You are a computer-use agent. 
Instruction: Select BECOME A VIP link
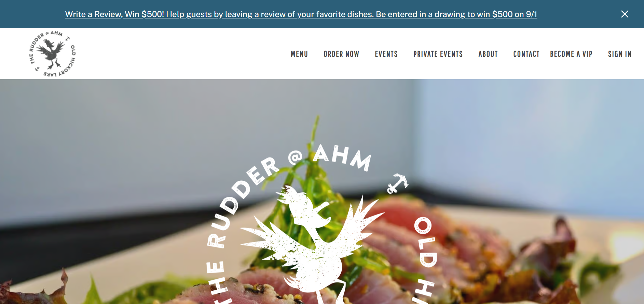[x=571, y=54]
